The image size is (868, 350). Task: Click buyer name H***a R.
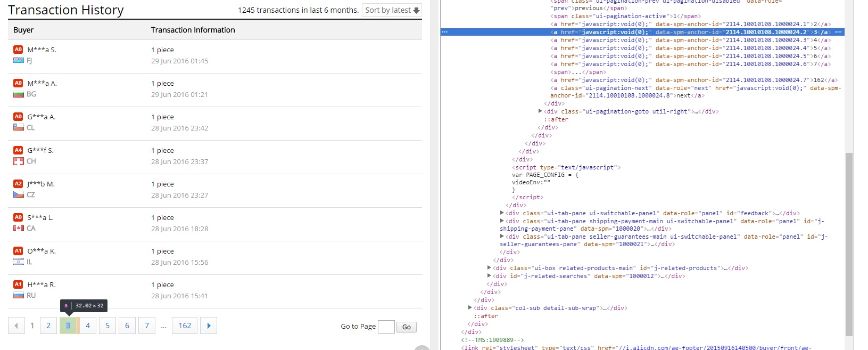pos(42,284)
